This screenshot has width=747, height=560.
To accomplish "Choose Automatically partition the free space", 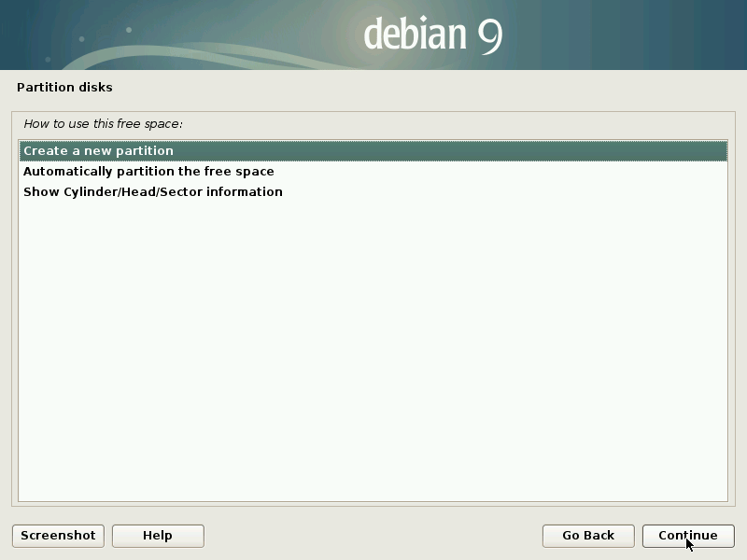I will pos(148,172).
